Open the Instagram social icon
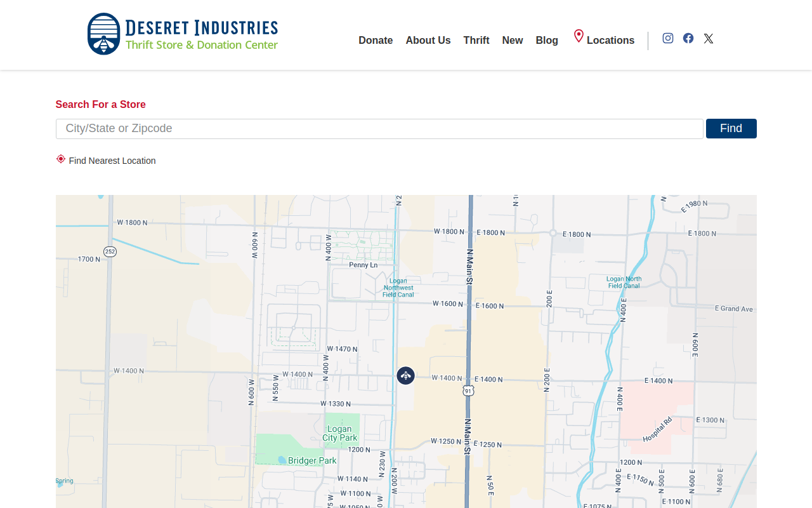This screenshot has height=508, width=812. point(668,38)
